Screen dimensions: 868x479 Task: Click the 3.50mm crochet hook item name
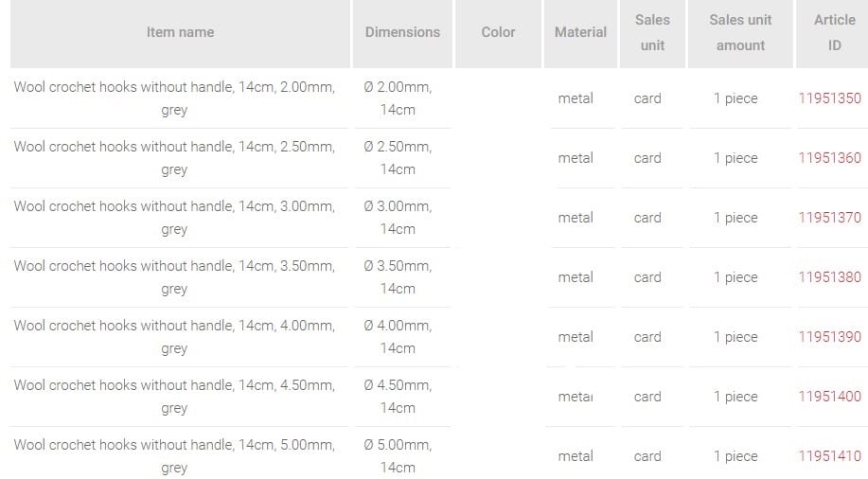pos(174,277)
